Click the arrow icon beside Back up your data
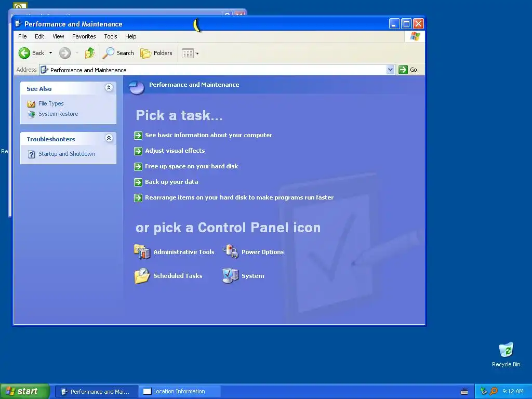532x399 pixels. click(x=138, y=182)
